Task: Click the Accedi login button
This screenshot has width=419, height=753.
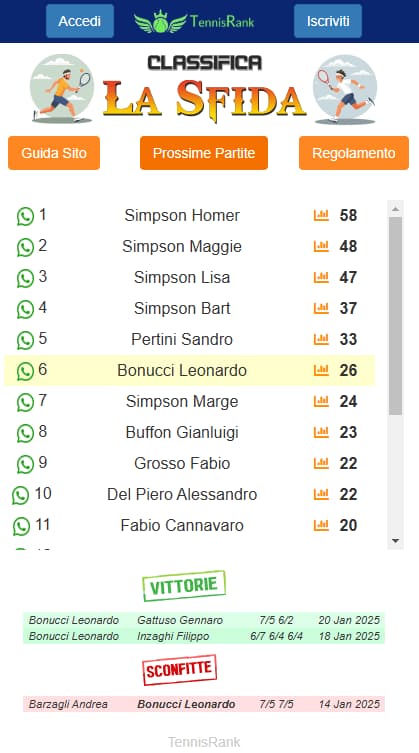Action: pos(80,21)
